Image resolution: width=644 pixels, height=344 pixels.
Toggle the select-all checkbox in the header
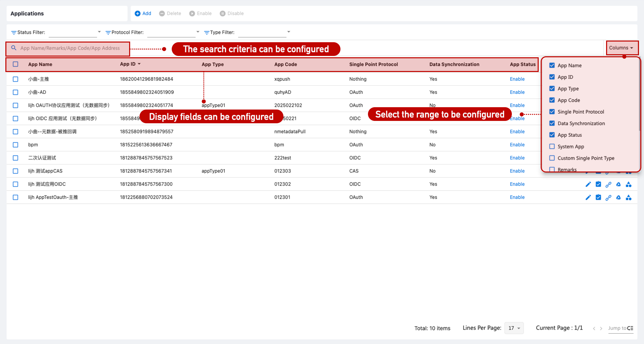point(15,64)
